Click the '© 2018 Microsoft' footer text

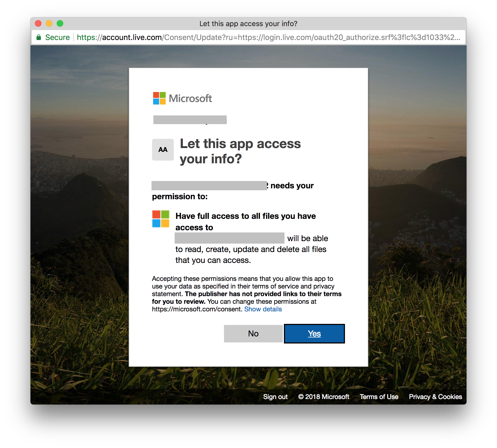[x=324, y=397]
